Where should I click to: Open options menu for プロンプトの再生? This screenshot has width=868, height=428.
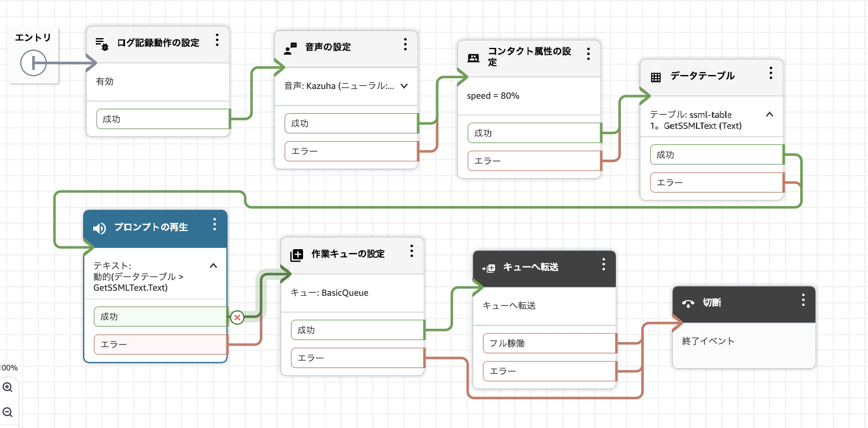tap(214, 224)
